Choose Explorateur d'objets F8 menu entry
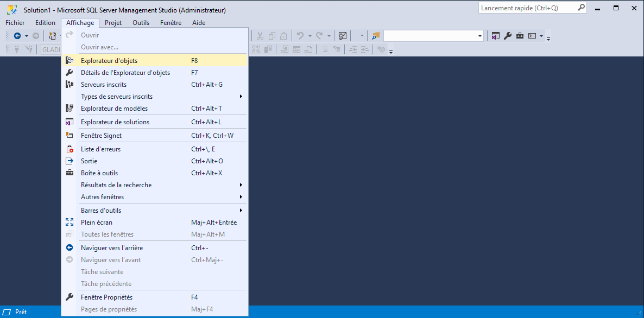644x318 pixels. (x=155, y=61)
